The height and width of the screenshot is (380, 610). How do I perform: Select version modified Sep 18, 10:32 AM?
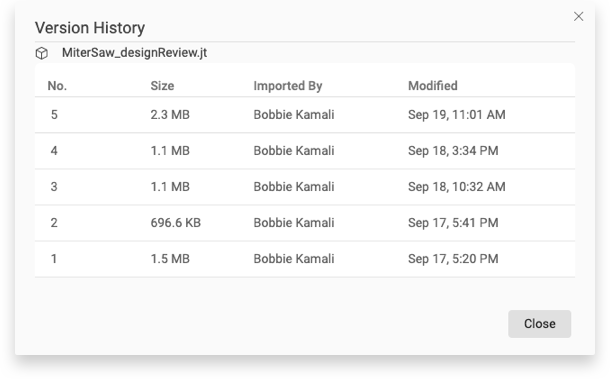pos(457,187)
